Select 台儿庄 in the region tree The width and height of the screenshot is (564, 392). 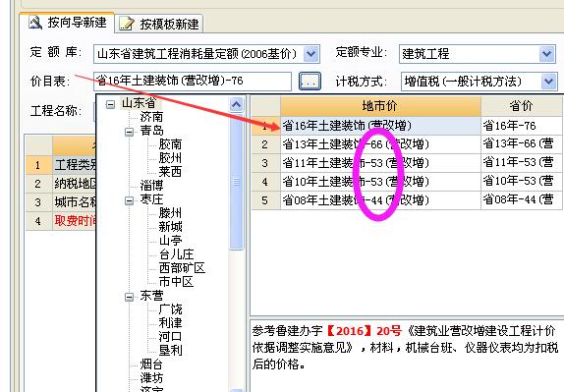pos(176,254)
